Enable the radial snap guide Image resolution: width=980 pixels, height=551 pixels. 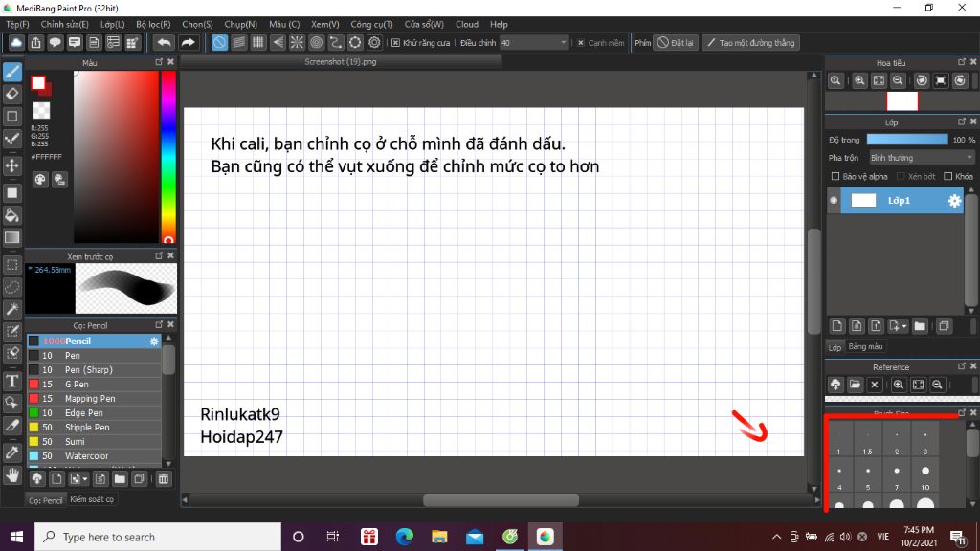[x=297, y=42]
